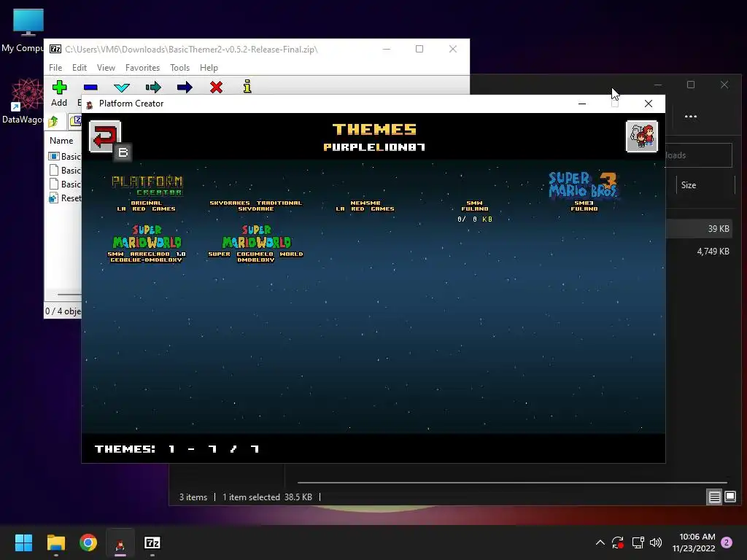The height and width of the screenshot is (560, 747).
Task: Open the three-dots menu in File Explorer
Action: pyautogui.click(x=690, y=116)
